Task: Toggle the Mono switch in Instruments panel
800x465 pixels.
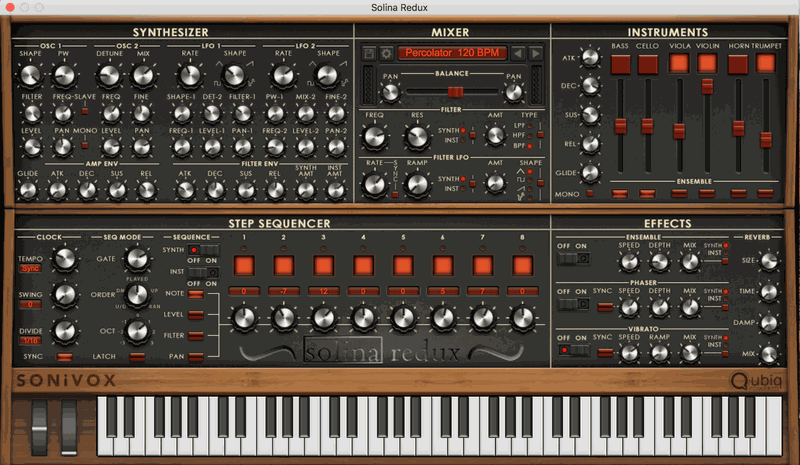Action: (590, 193)
